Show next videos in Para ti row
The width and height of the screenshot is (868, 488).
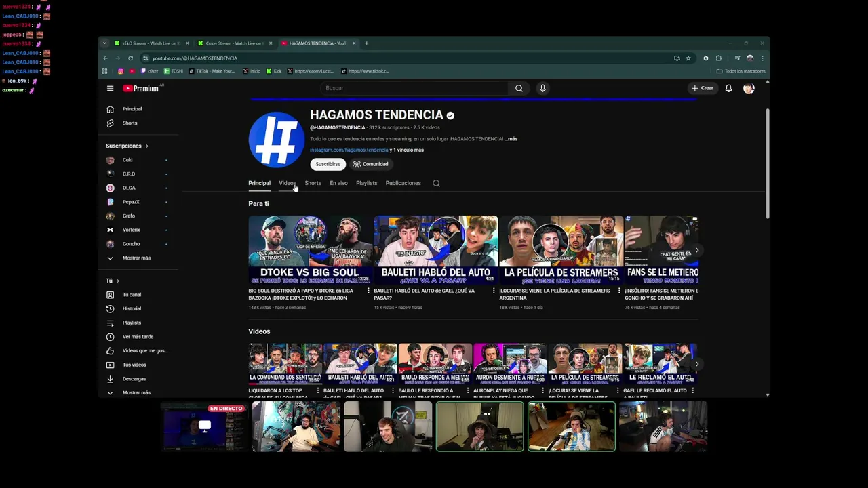(696, 250)
